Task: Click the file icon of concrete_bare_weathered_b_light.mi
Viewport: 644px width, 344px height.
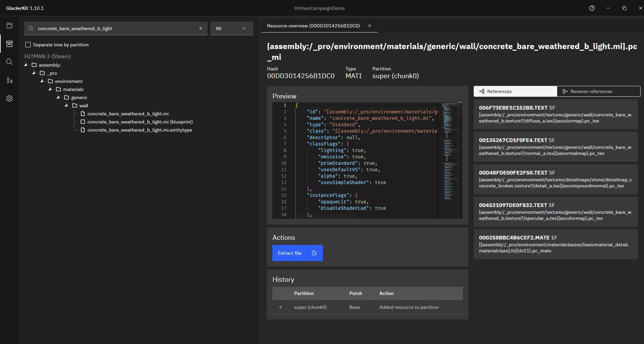Action: (x=83, y=114)
